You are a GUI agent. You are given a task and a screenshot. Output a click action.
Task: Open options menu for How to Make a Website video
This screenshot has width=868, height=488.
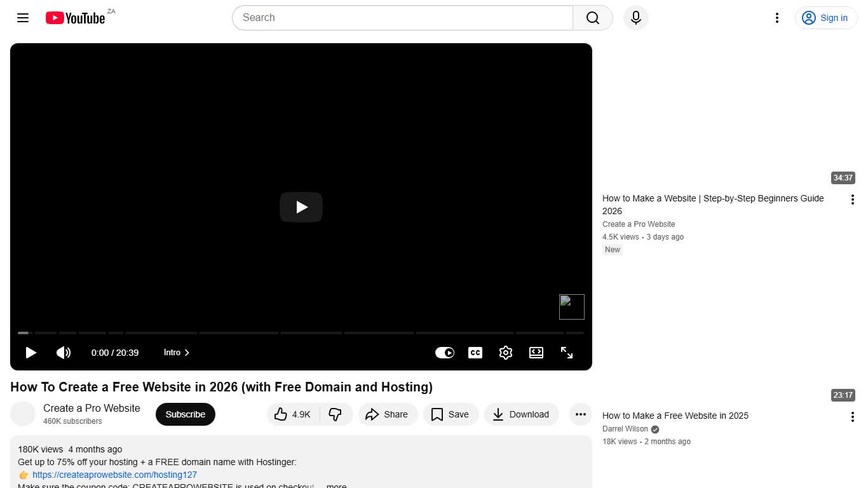(852, 199)
